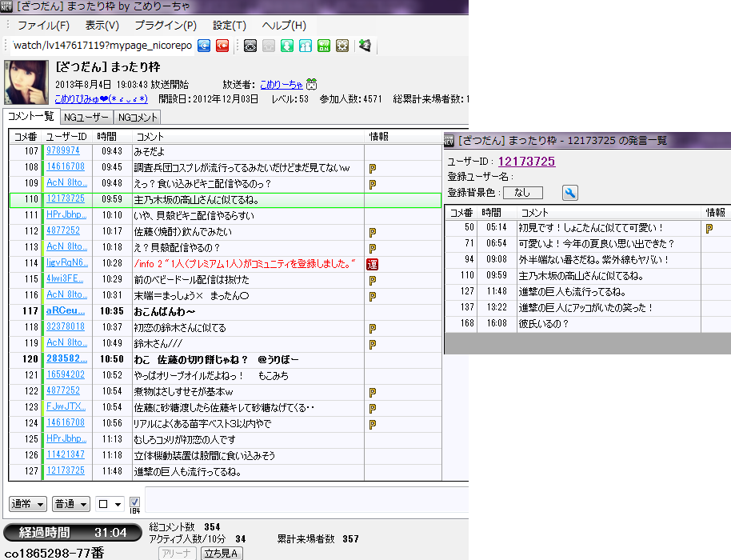Viewport: 731px width, 560px height.
Task: Click the red /info 2 comment in row 114
Action: coord(244,264)
